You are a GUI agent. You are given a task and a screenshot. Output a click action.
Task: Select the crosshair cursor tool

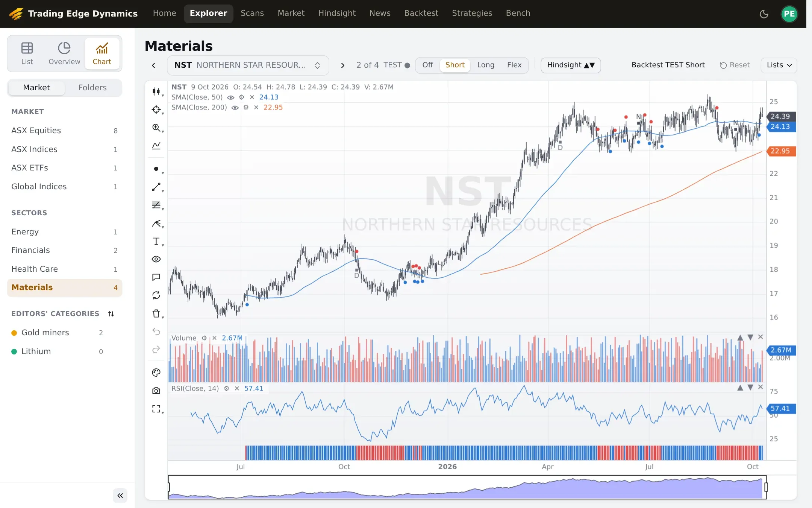(156, 110)
